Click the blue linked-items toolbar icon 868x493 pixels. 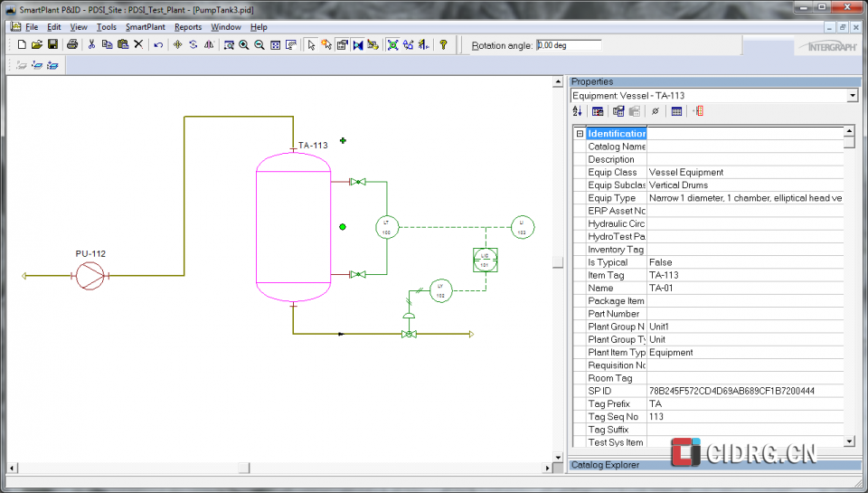point(408,45)
